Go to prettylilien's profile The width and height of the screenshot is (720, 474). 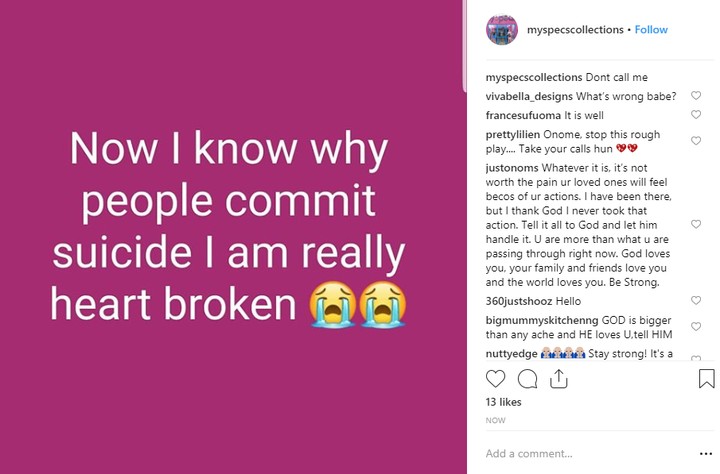(x=513, y=134)
